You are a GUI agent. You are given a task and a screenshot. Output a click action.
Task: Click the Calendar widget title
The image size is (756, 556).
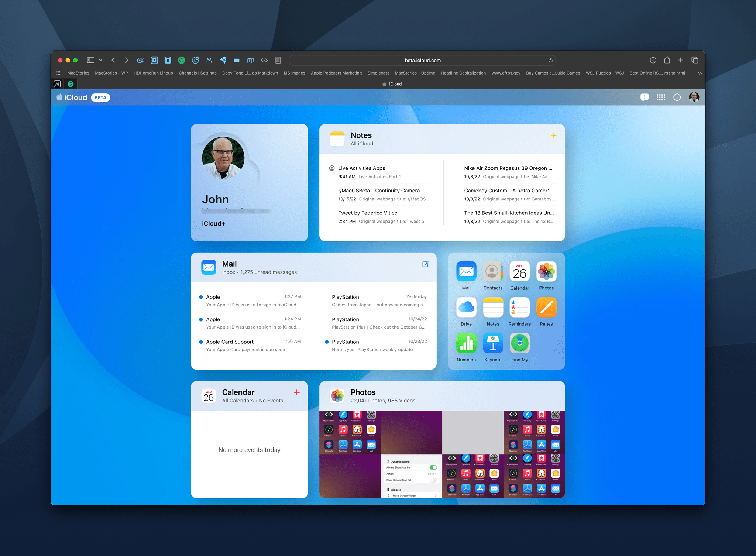pos(238,392)
